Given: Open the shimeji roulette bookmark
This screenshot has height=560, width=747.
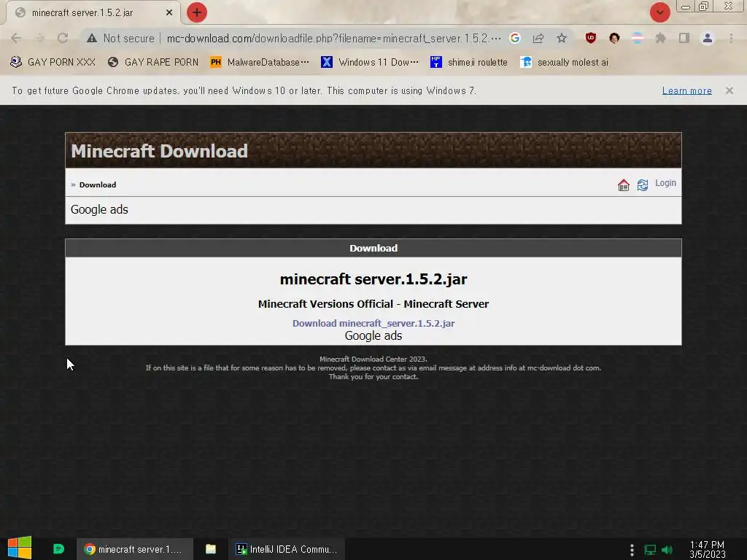Looking at the screenshot, I should (x=469, y=62).
